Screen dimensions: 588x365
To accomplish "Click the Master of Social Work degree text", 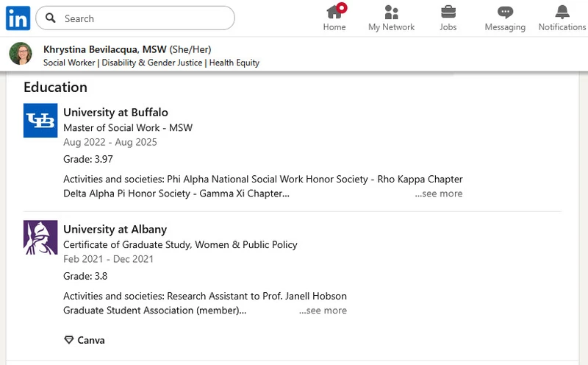I will point(128,127).
